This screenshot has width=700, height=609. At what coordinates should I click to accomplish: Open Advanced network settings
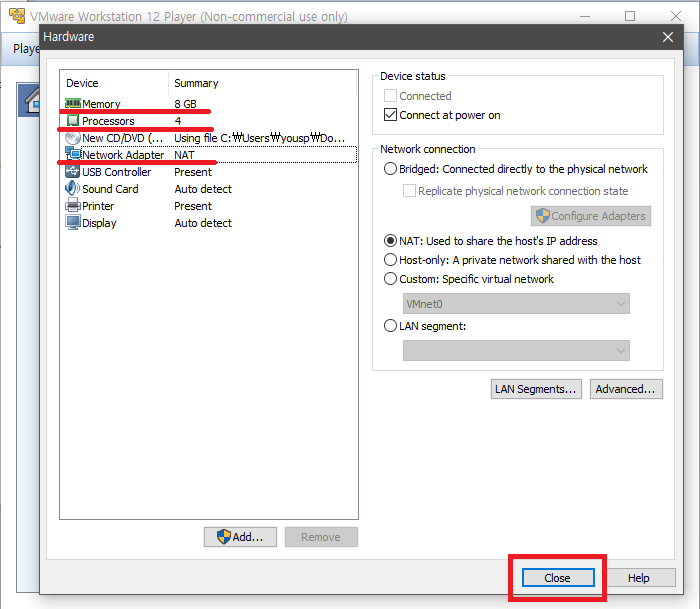(x=626, y=389)
